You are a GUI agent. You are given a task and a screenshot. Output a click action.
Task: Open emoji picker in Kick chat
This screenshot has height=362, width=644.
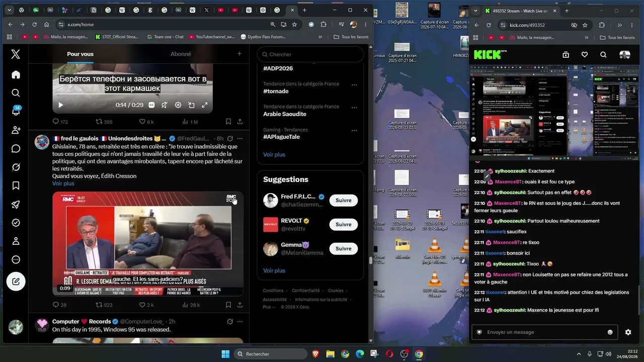coord(610,332)
